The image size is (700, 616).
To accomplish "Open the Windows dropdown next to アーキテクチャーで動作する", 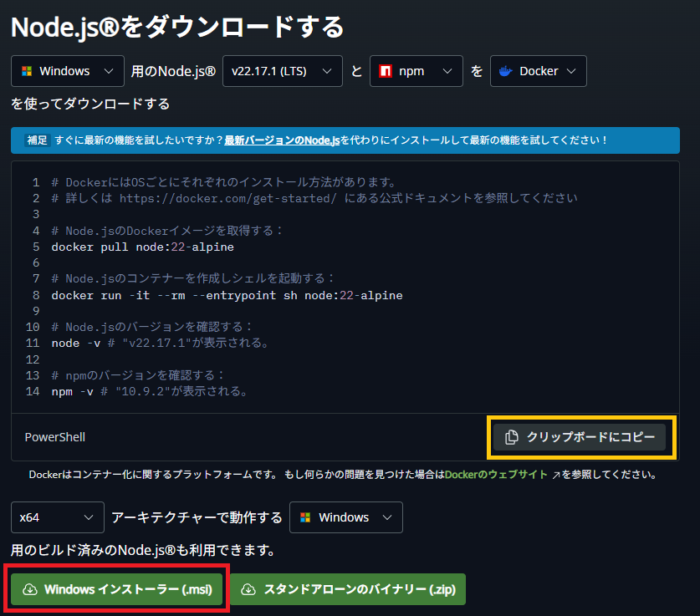I will coord(346,517).
